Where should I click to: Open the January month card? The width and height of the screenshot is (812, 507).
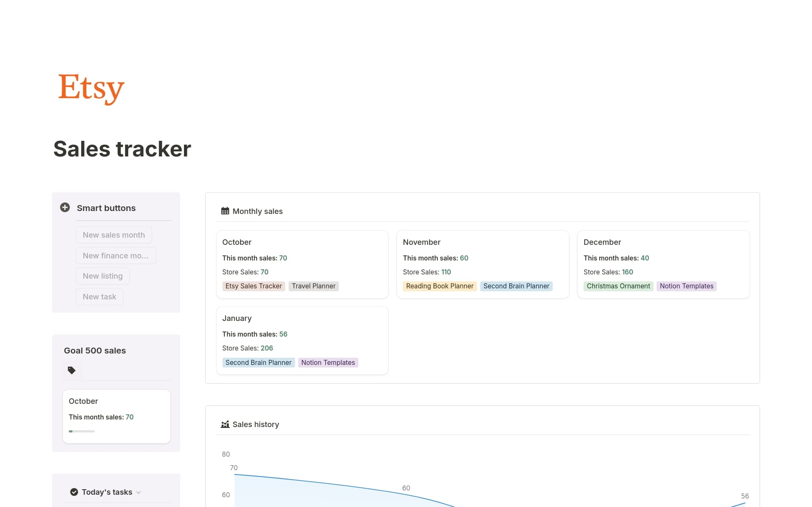coord(237,318)
